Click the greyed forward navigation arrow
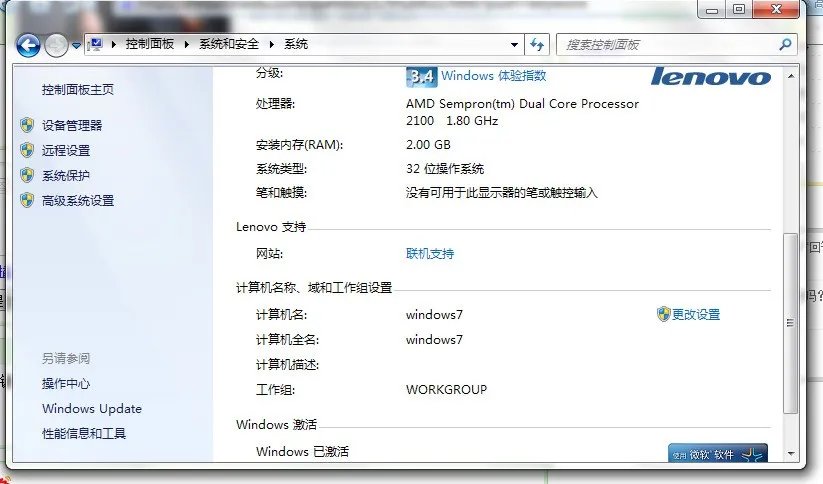This screenshot has height=484, width=823. coord(56,46)
